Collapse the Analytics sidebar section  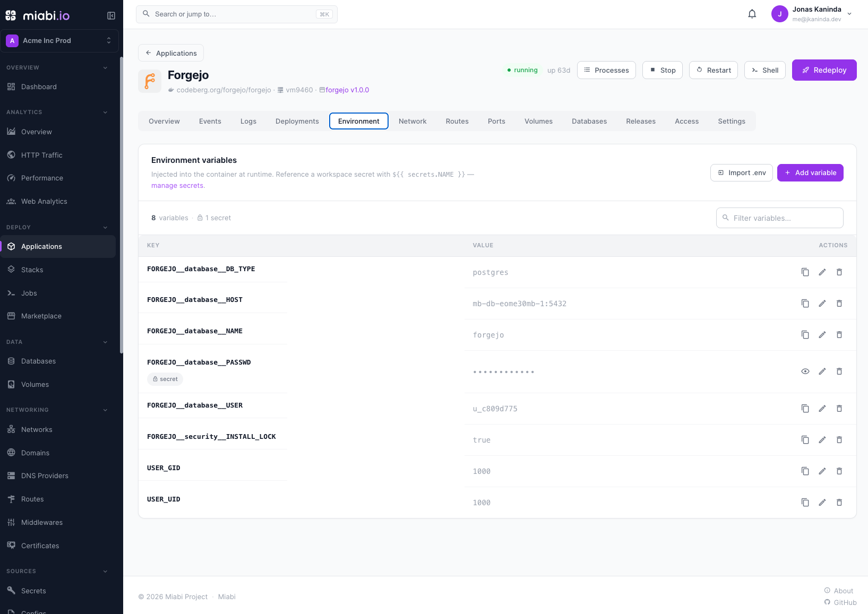(105, 112)
